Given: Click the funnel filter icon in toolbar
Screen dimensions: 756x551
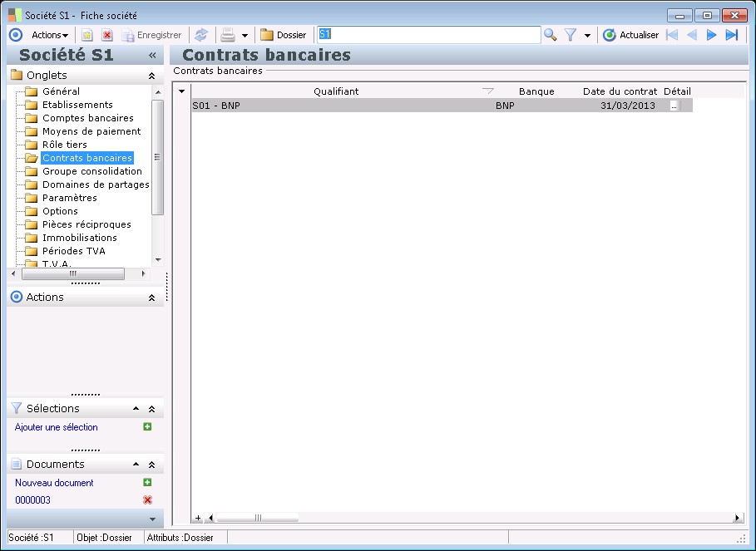Looking at the screenshot, I should (x=571, y=35).
